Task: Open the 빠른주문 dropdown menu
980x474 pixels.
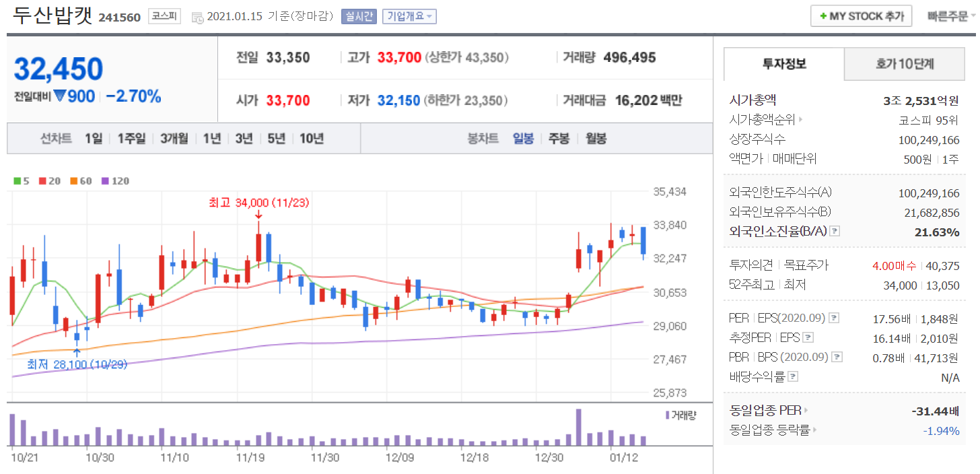Action: pyautogui.click(x=950, y=16)
